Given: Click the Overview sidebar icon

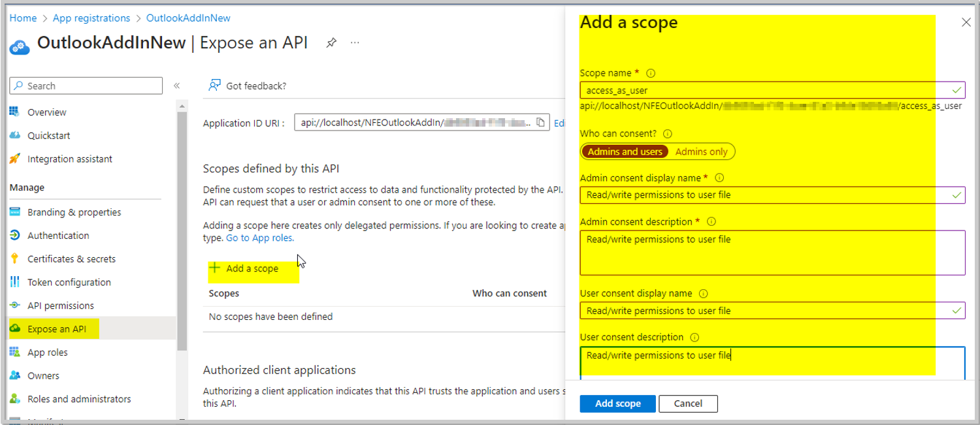Looking at the screenshot, I should [15, 112].
